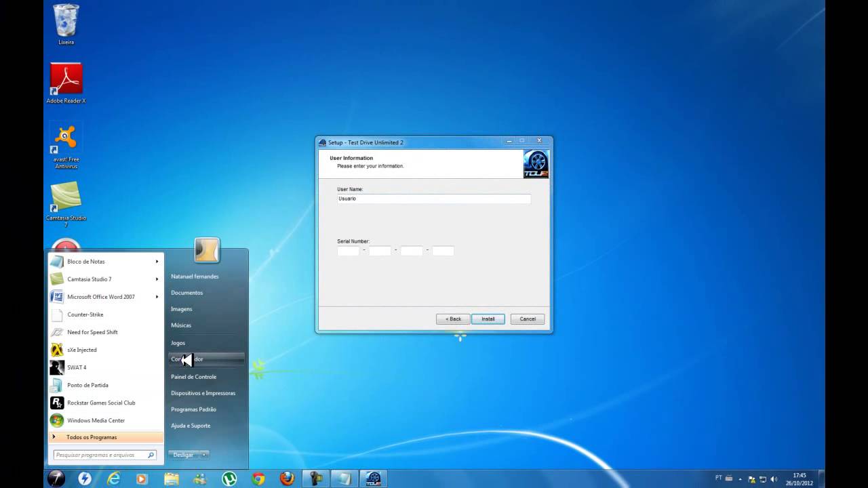
Task: Click the volume speaker icon in system tray
Action: coord(774,479)
